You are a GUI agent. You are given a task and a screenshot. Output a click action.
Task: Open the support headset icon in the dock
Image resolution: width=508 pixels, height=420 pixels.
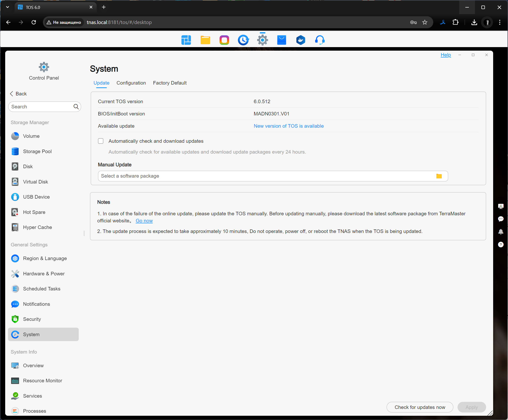320,40
